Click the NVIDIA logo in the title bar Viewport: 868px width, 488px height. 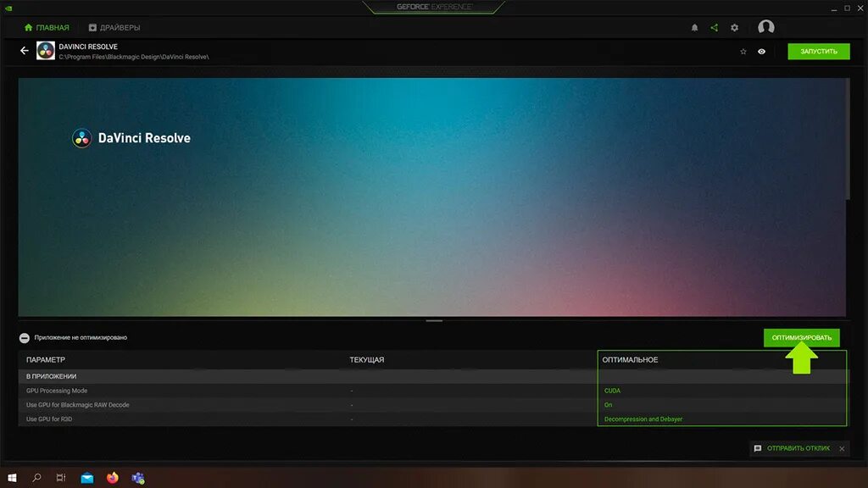pos(8,8)
